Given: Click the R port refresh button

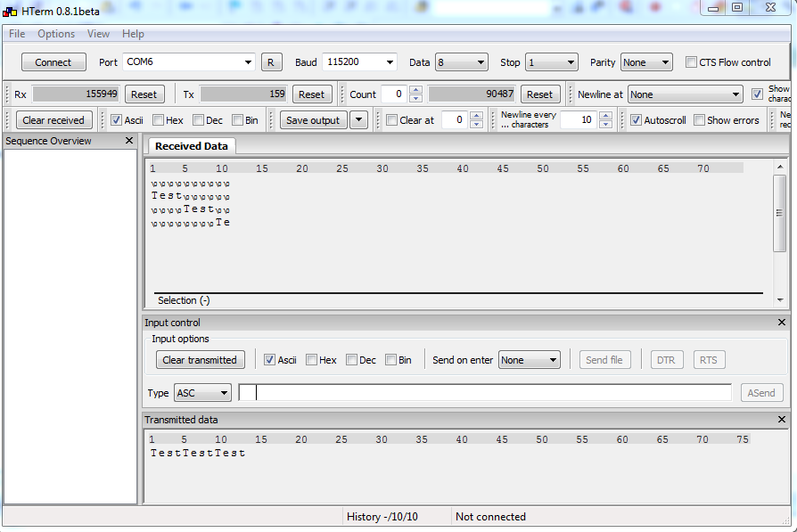Looking at the screenshot, I should (x=272, y=62).
